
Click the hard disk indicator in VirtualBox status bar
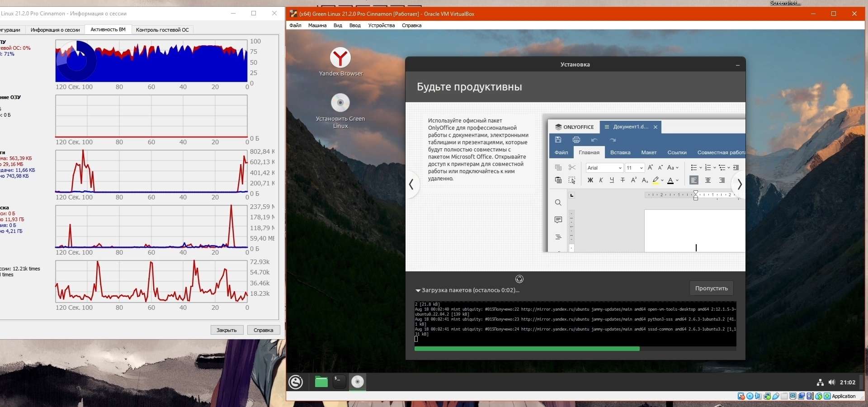[x=741, y=396]
